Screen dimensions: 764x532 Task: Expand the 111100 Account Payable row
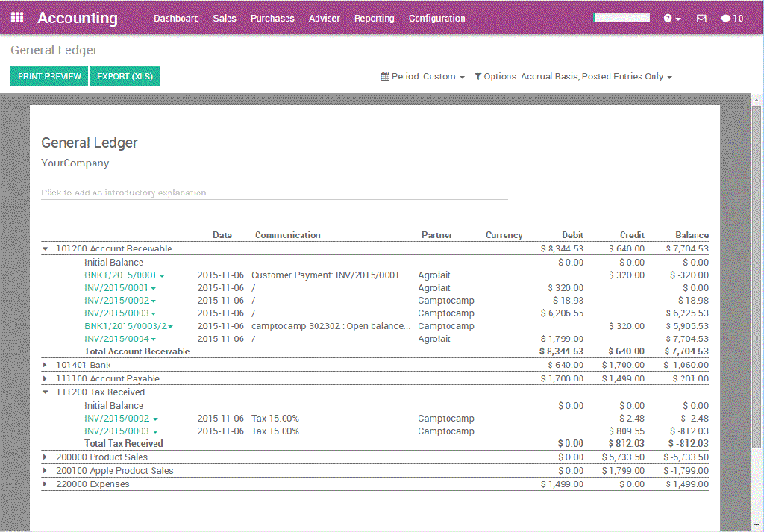46,378
